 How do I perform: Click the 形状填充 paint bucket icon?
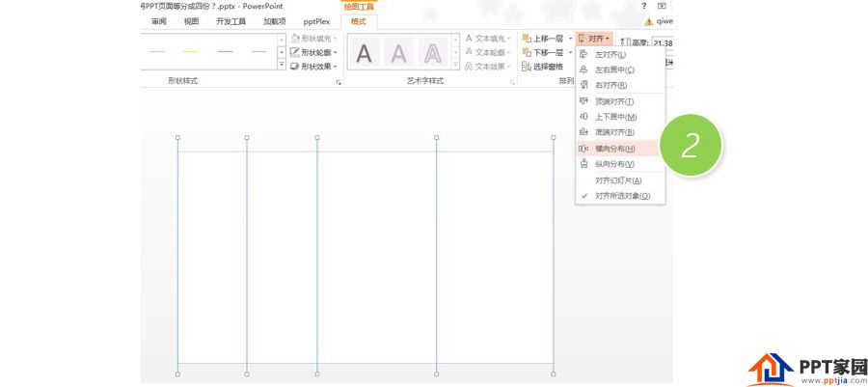pos(295,39)
